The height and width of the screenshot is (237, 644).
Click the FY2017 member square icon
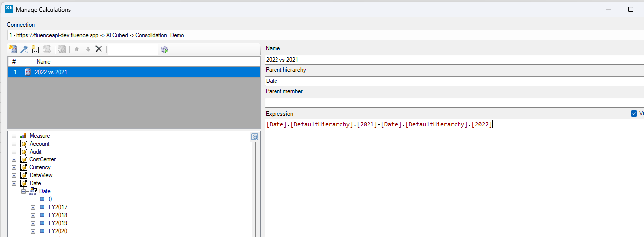[x=43, y=207]
